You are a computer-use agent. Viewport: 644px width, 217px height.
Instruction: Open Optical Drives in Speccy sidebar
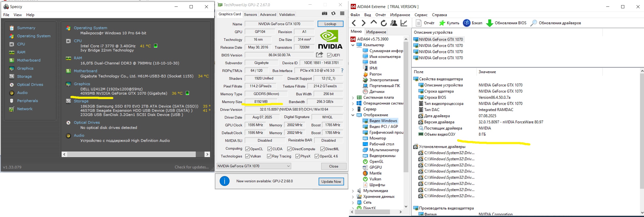point(30,85)
